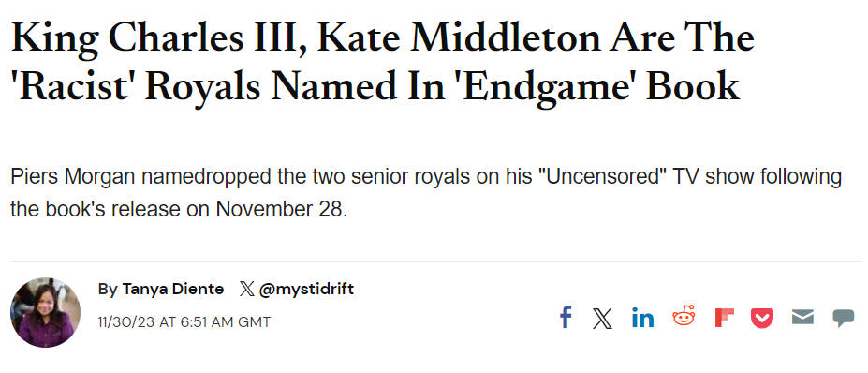The width and height of the screenshot is (868, 373).
Task: Share the article to Flipboard
Action: pos(724,318)
